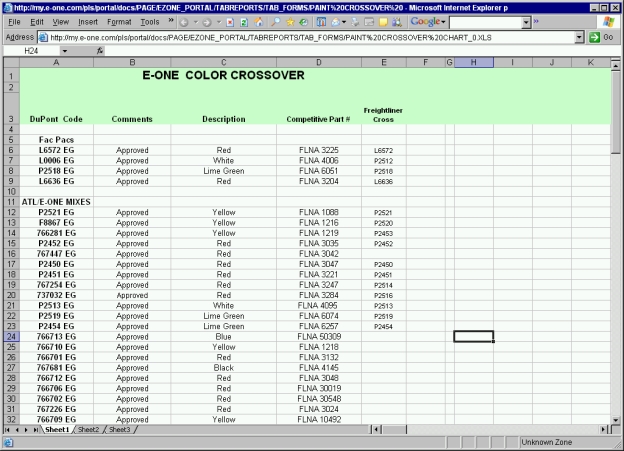Open History with the green arrow icon
This screenshot has width=624, height=451.
click(x=304, y=22)
